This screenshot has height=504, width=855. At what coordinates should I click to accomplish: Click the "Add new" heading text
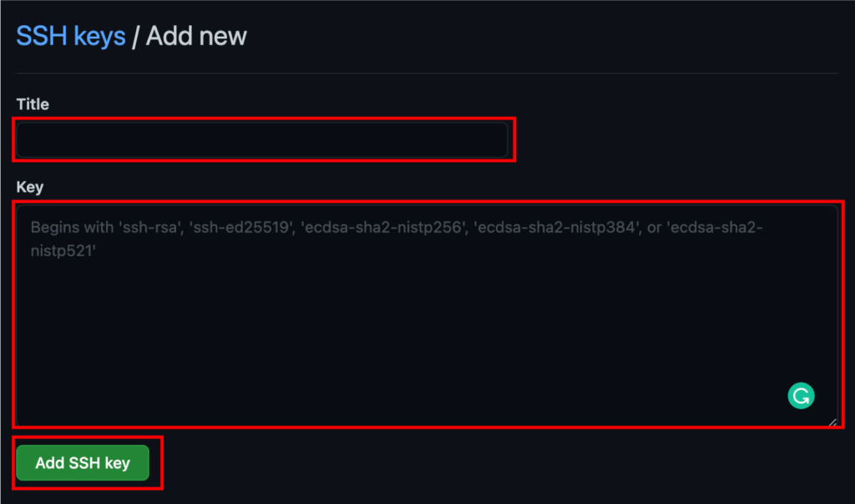click(195, 36)
